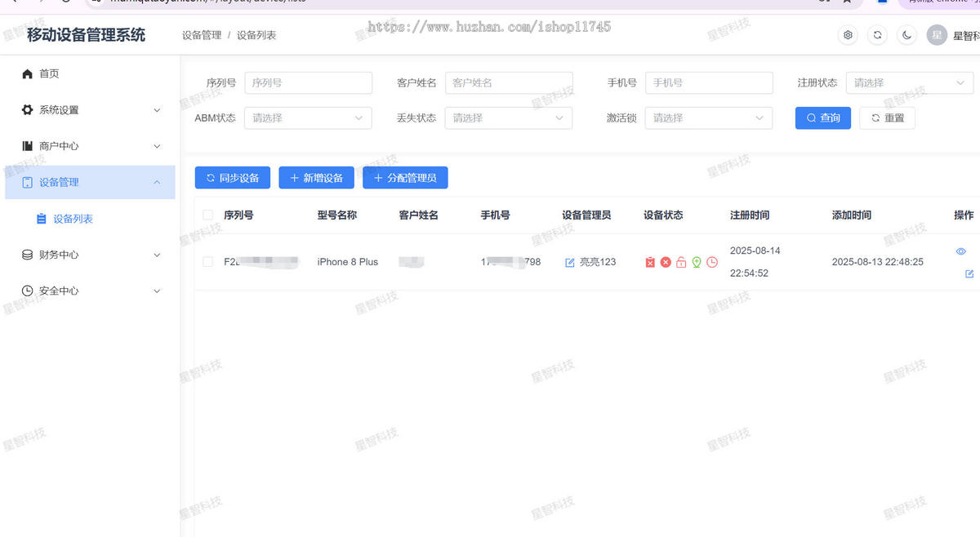
Task: Click the header refresh icon
Action: (x=878, y=35)
